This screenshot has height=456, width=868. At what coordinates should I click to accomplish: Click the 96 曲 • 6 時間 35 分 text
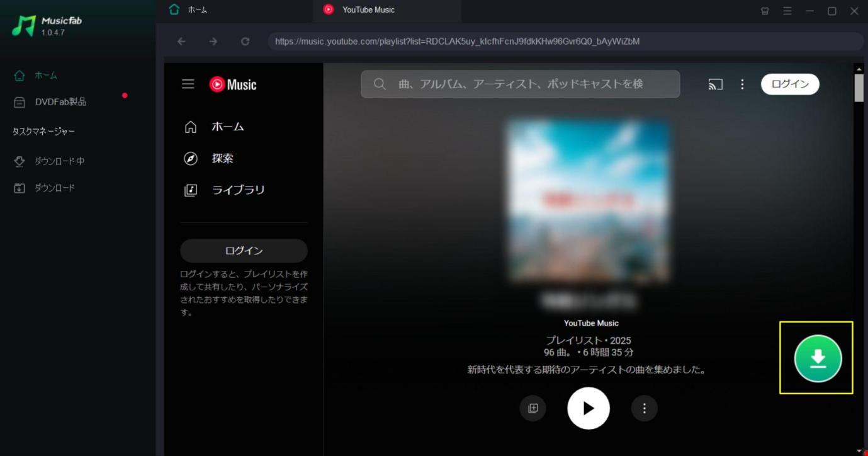coord(589,352)
